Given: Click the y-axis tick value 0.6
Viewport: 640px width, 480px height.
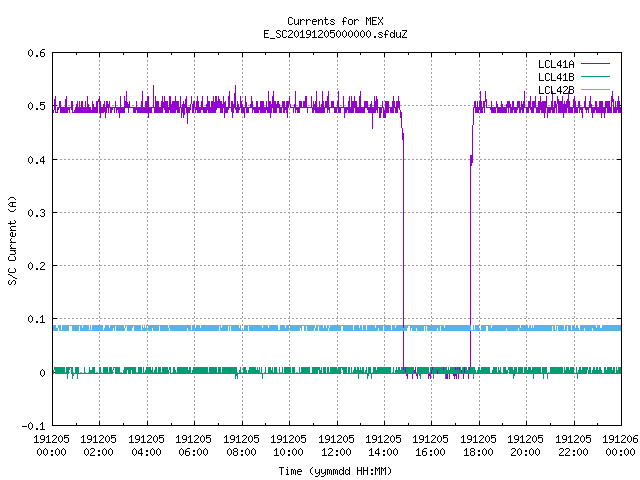Looking at the screenshot, I should click(36, 53).
